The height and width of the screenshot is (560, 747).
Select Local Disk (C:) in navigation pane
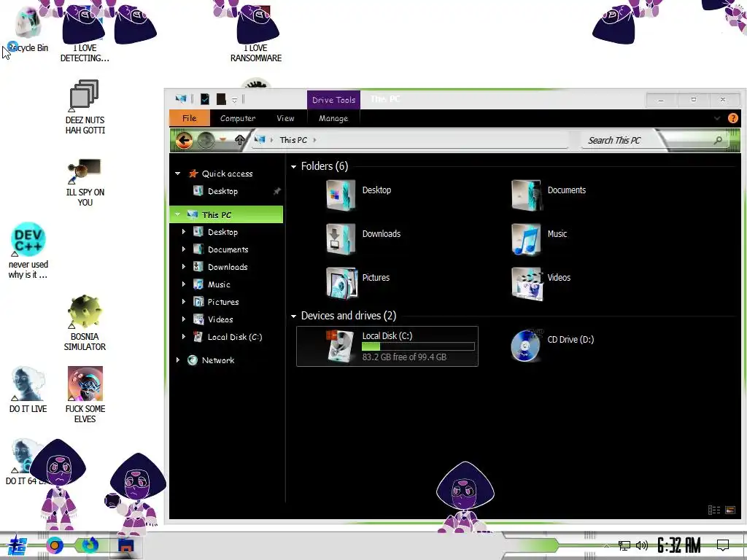(234, 337)
